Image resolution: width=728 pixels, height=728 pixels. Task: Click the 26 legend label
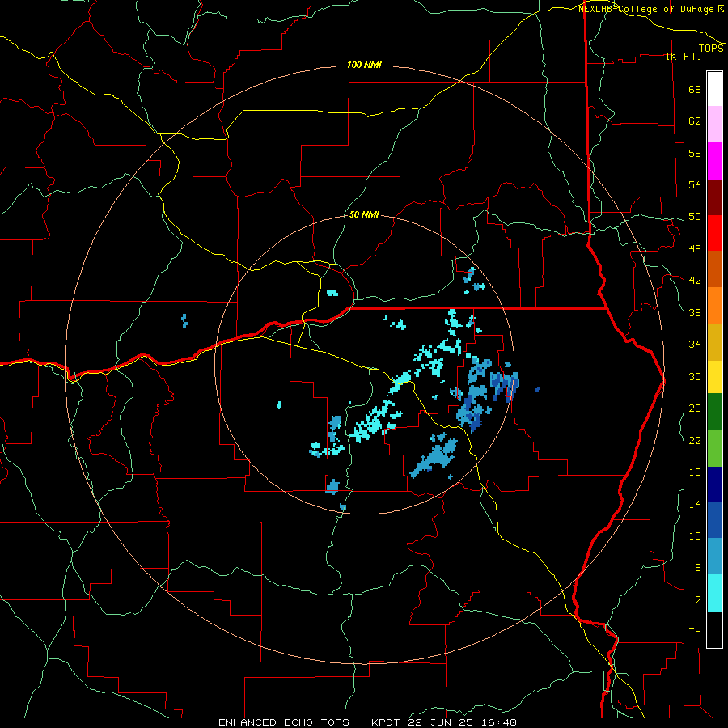point(695,408)
